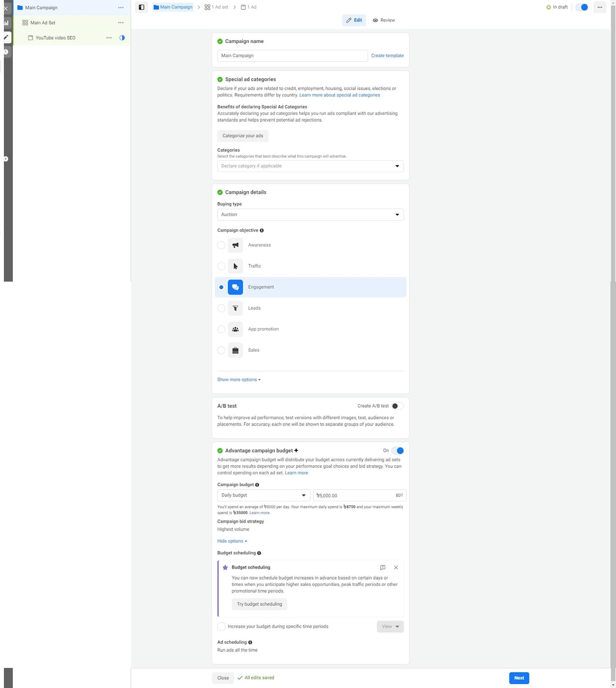Click the Campaign name input field
The image size is (616, 688).
[x=292, y=56]
